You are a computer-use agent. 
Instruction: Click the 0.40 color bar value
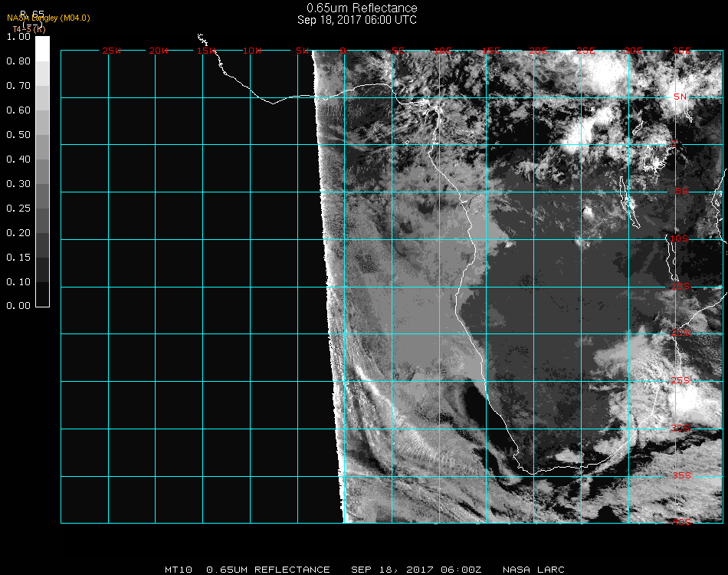(x=18, y=159)
